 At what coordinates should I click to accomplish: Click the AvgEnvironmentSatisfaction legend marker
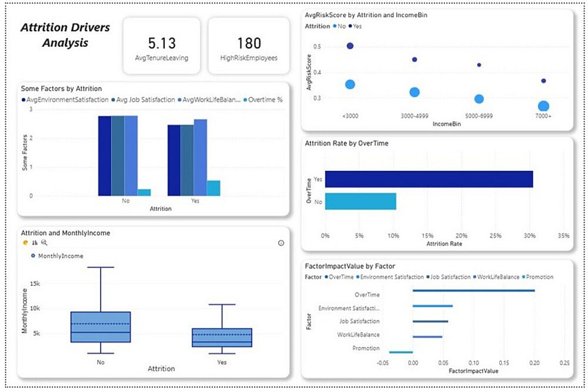[x=24, y=100]
